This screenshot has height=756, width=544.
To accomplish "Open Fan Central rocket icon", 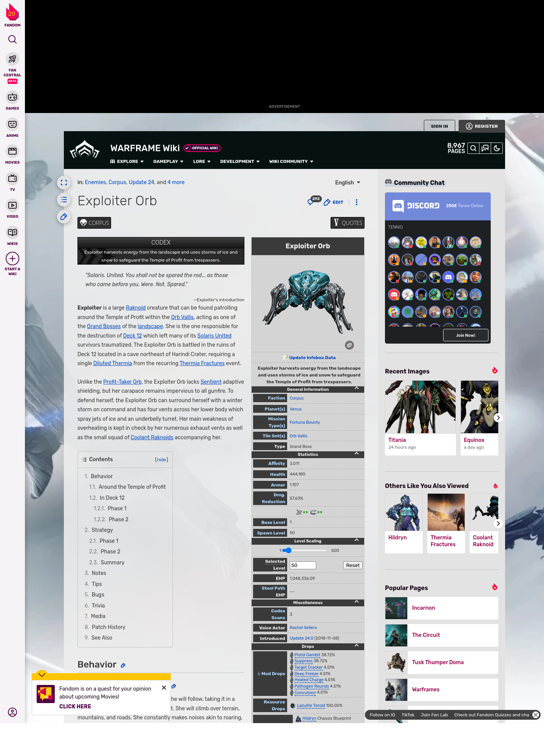I will [12, 59].
